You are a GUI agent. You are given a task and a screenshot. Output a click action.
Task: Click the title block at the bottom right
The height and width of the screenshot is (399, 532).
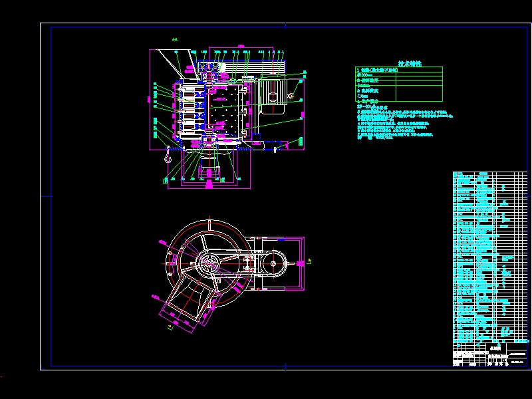[x=490, y=354]
